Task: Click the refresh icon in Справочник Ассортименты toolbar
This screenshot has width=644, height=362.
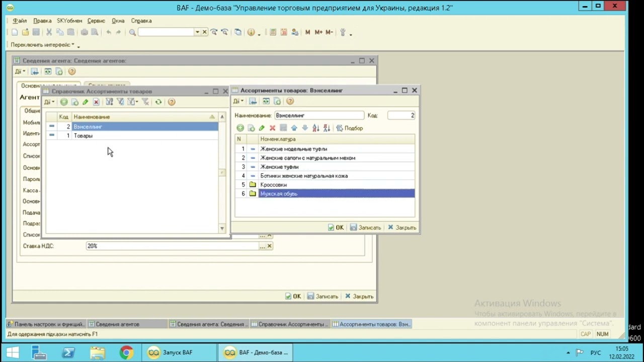Action: coord(158,102)
